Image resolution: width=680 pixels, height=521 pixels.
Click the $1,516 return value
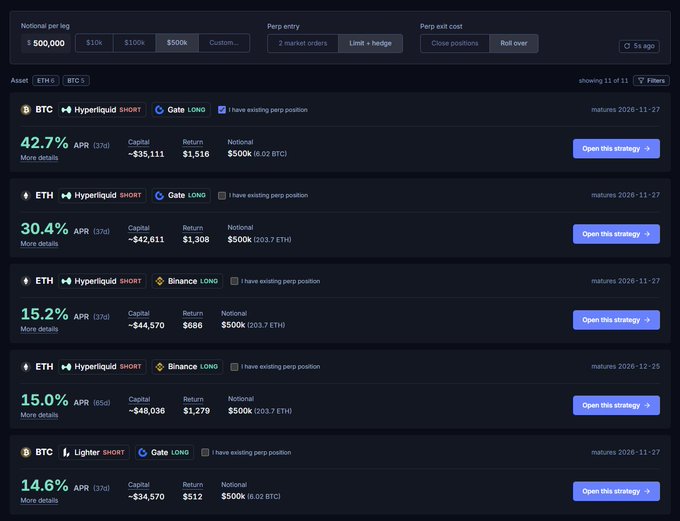click(196, 154)
